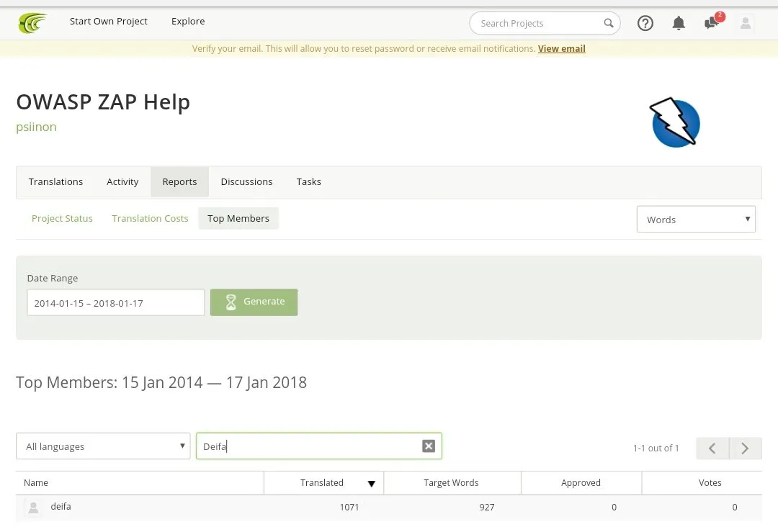The width and height of the screenshot is (778, 532).
Task: Select the Top Members sub-tab
Action: tap(238, 218)
